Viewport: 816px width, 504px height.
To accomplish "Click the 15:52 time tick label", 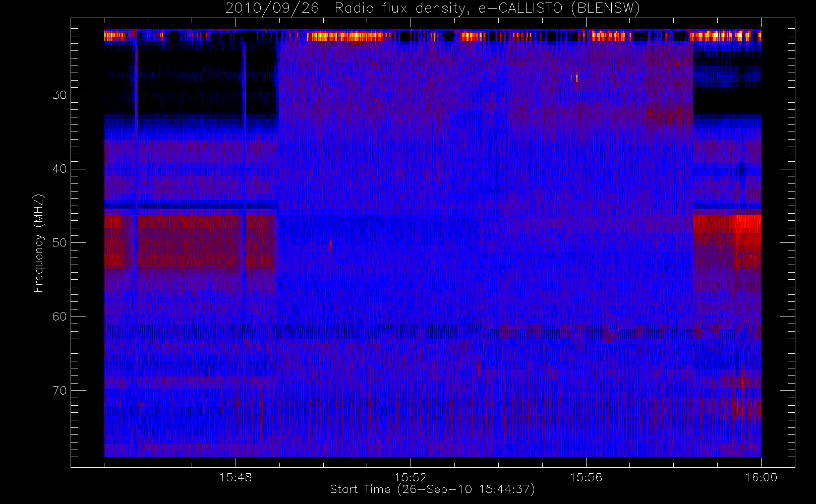I will pyautogui.click(x=411, y=477).
